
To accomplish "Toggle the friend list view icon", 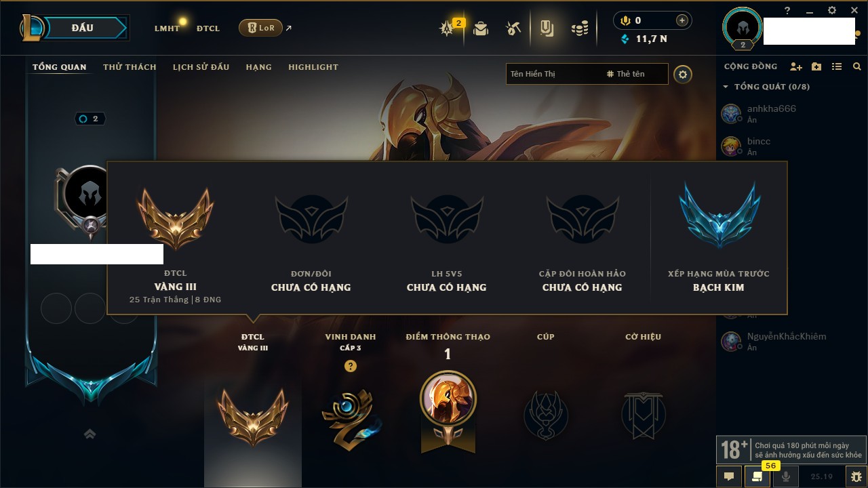I will (837, 66).
